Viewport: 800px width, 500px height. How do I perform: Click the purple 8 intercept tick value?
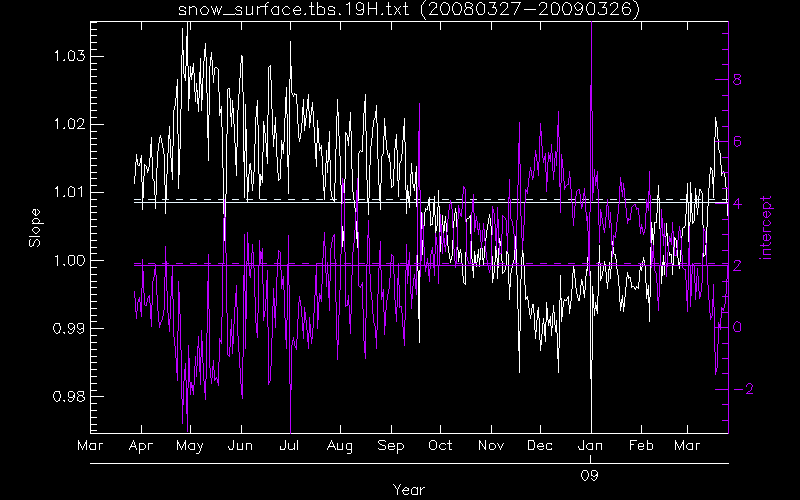pos(737,79)
